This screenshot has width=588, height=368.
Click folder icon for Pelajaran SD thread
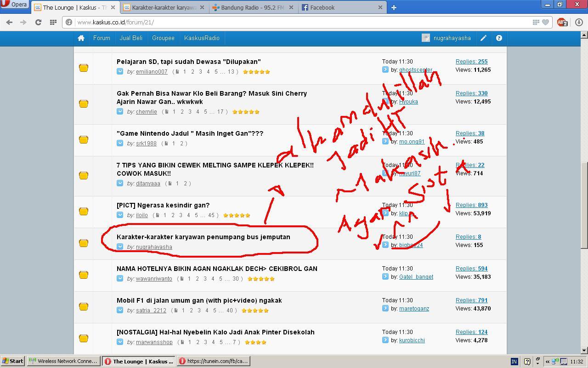point(83,68)
